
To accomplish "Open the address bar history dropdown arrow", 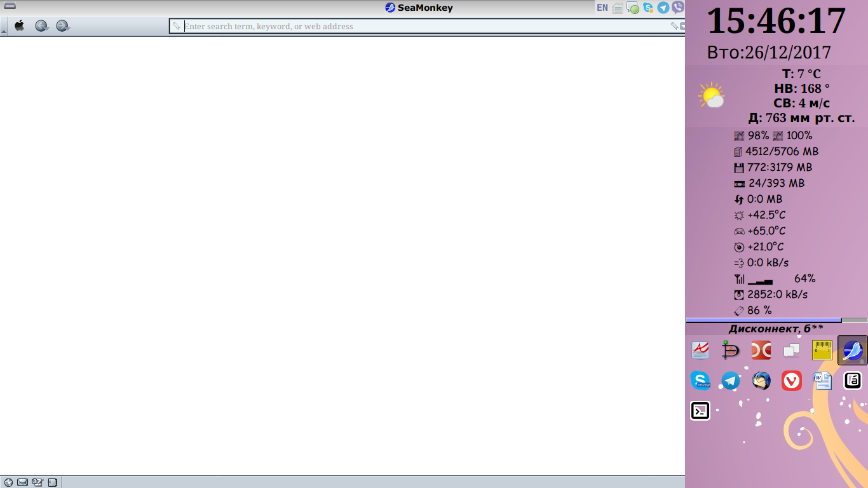I will (682, 26).
